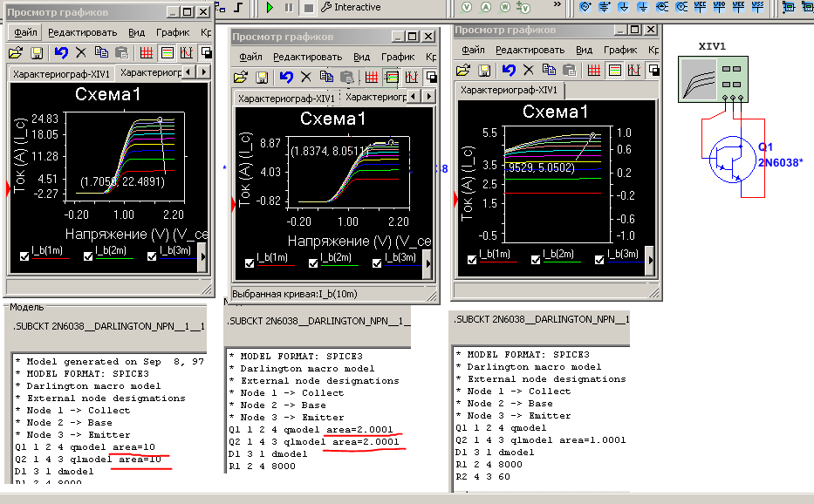Click cursors icon in left Grapher window
This screenshot has height=504, width=814.
[186, 52]
